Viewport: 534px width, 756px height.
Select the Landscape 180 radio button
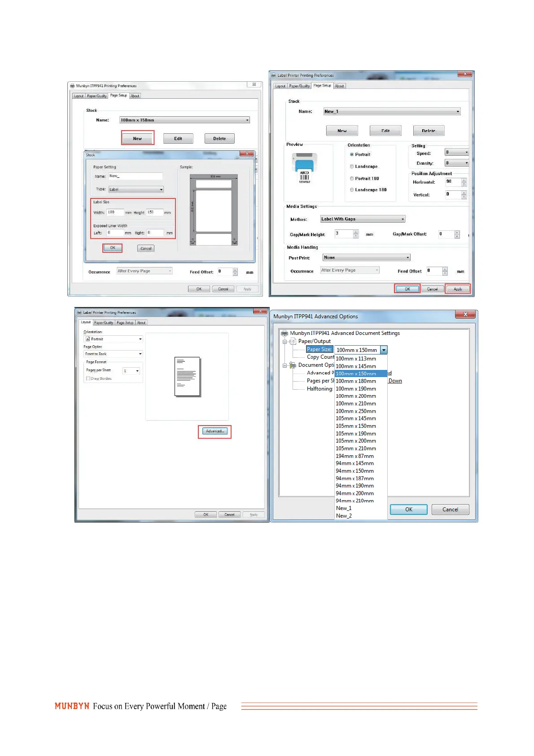352,190
